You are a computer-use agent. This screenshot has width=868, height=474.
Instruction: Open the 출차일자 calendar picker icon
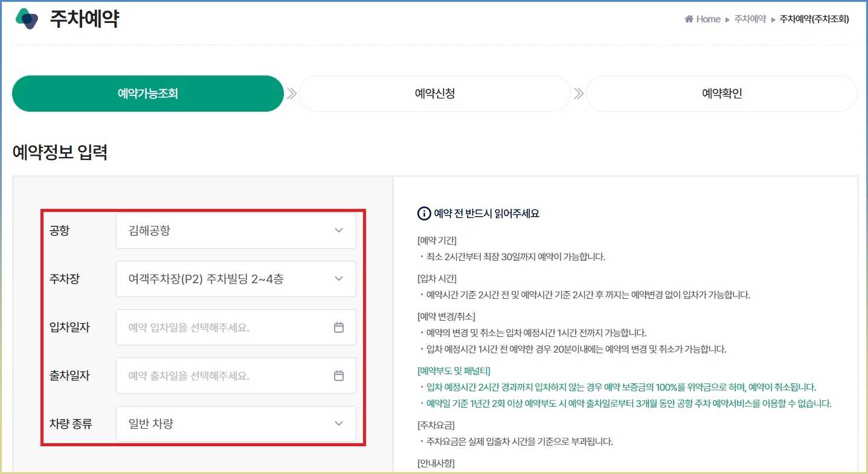(338, 375)
